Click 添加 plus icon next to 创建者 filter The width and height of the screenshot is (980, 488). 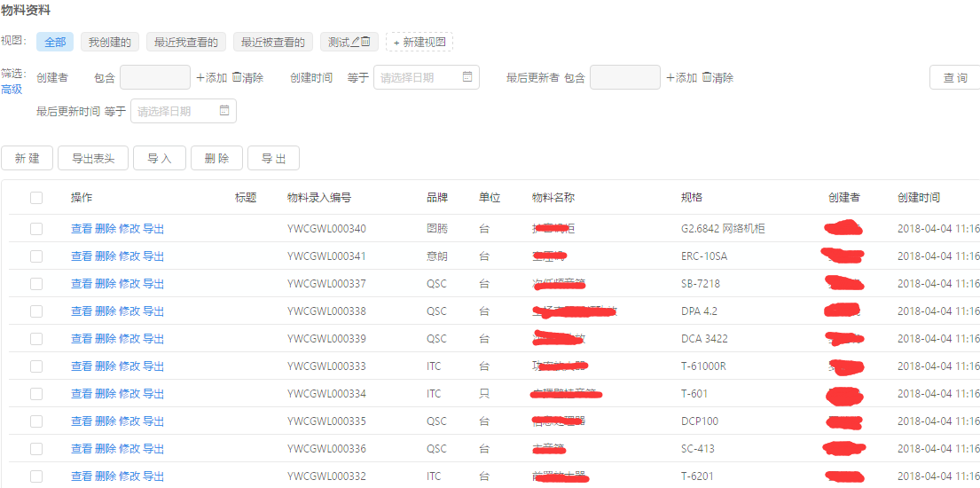pyautogui.click(x=200, y=78)
